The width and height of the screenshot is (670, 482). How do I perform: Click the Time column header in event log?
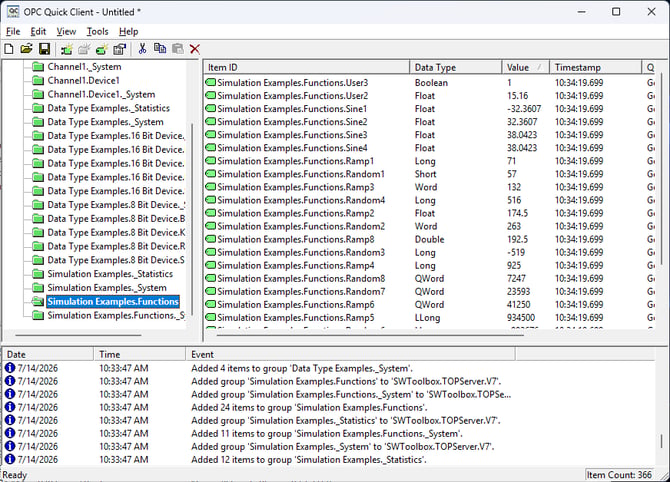[x=140, y=354]
